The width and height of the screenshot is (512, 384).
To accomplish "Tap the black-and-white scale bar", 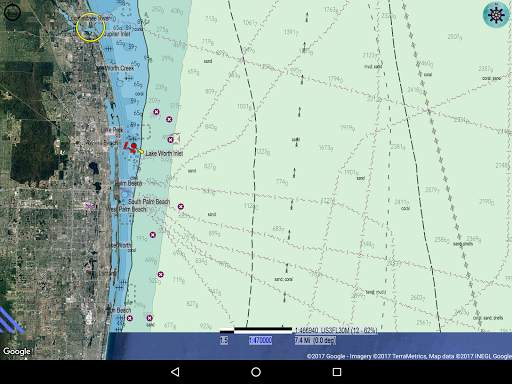I will coord(256,330).
